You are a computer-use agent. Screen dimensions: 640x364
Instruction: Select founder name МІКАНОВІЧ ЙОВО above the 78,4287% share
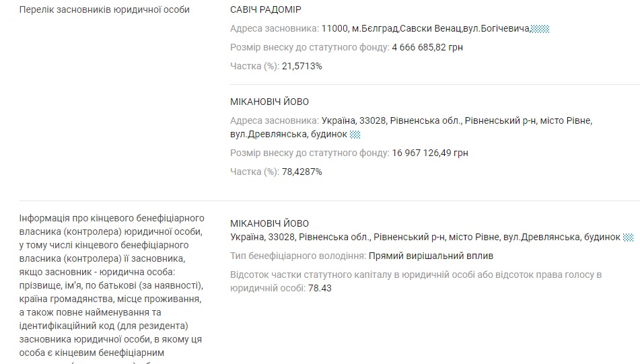point(269,102)
